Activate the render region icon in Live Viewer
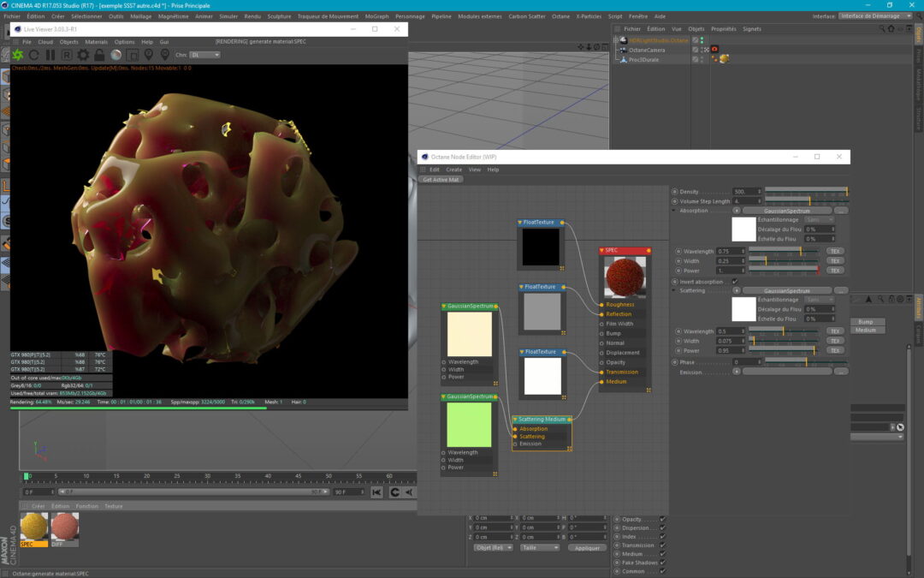The width and height of the screenshot is (924, 578). (x=132, y=55)
